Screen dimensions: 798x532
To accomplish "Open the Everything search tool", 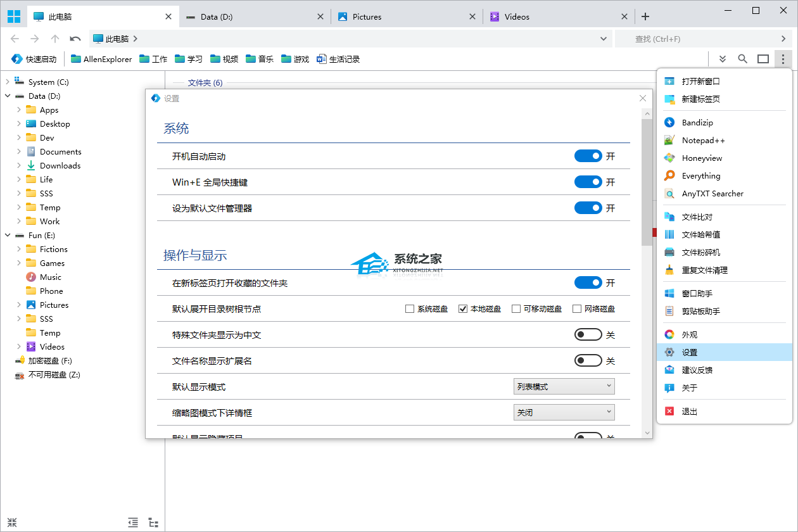I will 700,175.
